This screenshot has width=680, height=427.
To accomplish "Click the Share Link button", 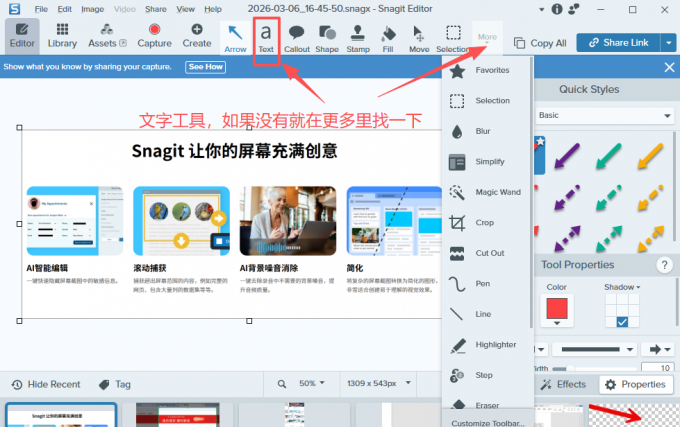I will 618,43.
